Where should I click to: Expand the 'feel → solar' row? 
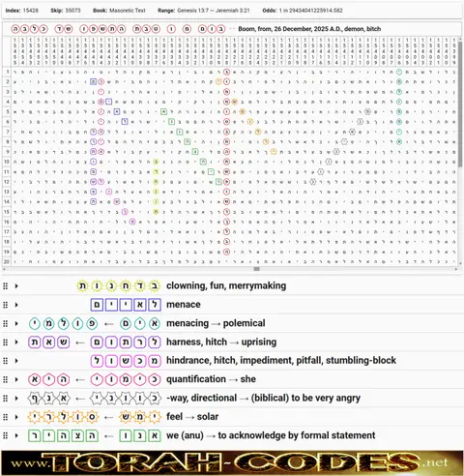(16, 417)
